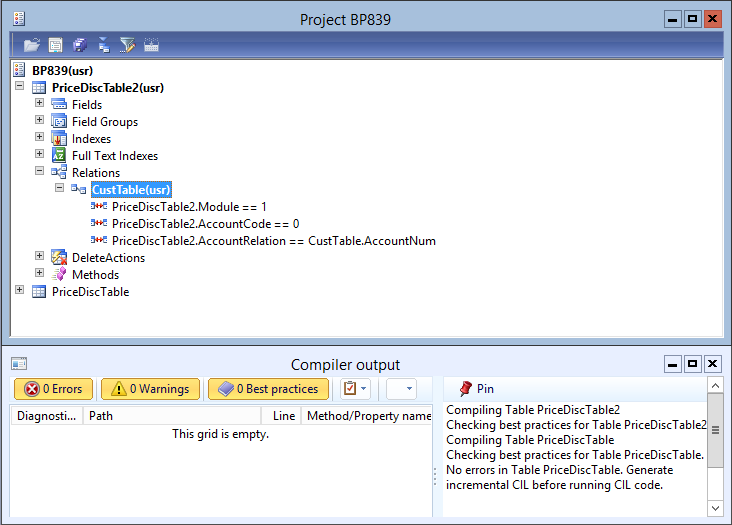Select the Methods node in the tree
The width and height of the screenshot is (732, 525).
click(x=95, y=274)
